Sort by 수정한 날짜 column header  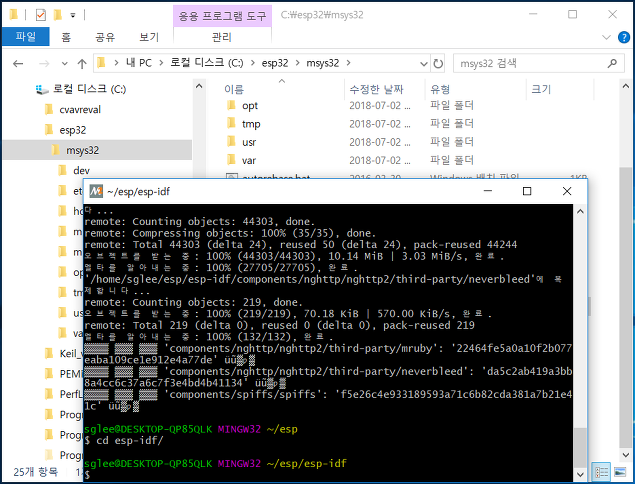click(x=376, y=89)
